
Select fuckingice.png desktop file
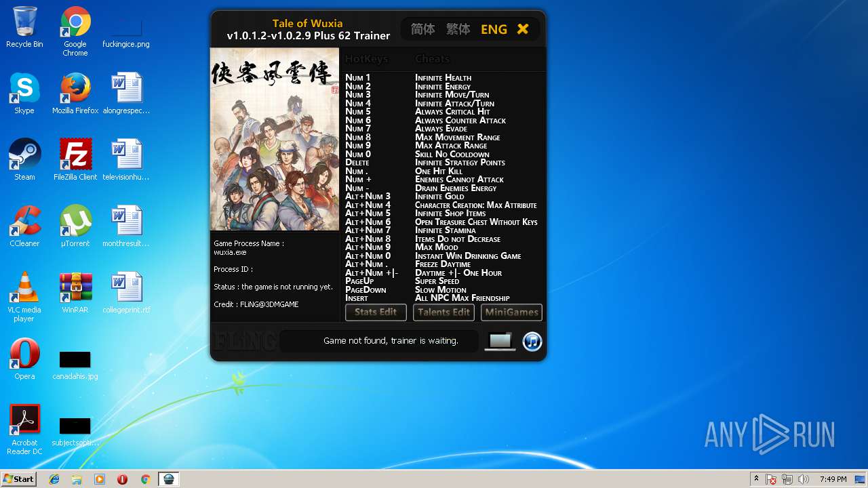(x=126, y=31)
